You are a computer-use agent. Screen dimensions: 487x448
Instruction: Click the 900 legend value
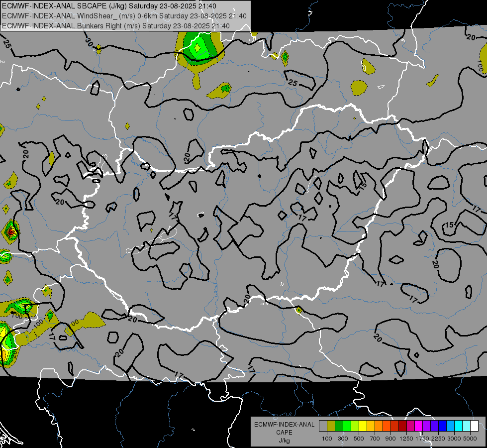(x=390, y=439)
